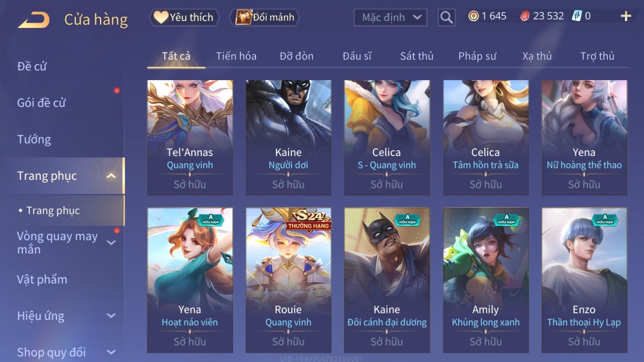
Task: Tap the gold coin balance icon
Action: tap(473, 16)
